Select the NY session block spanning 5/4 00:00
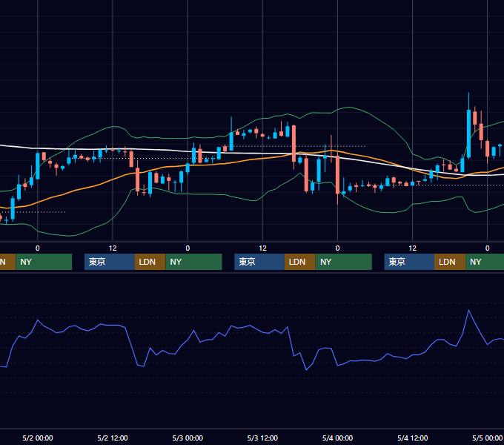 pyautogui.click(x=344, y=262)
